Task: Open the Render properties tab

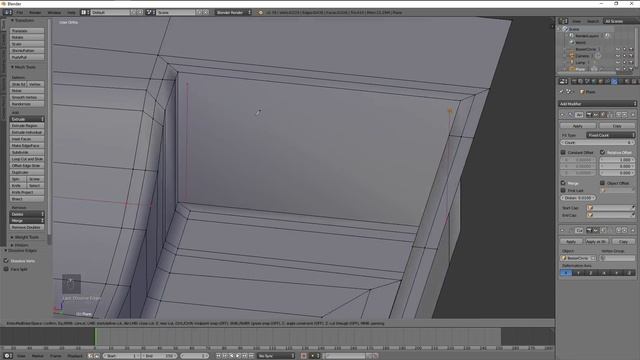Action: (x=573, y=81)
